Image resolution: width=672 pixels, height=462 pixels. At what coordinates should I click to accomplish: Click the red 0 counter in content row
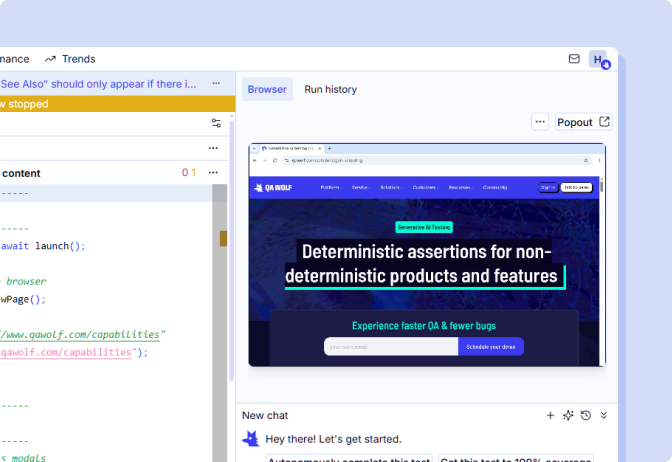[x=185, y=172]
